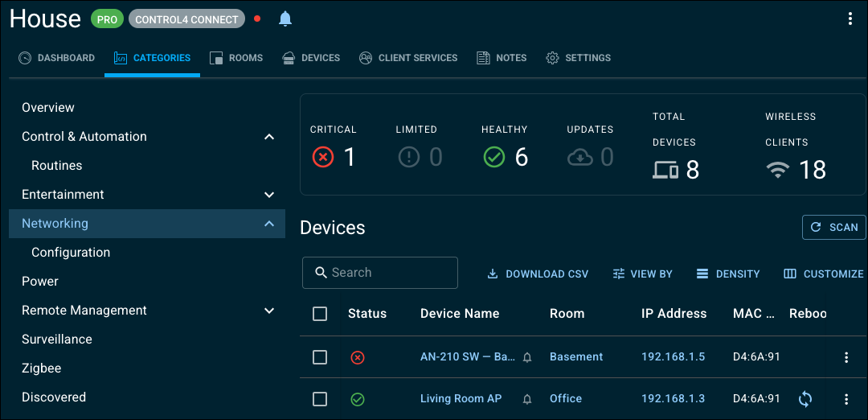
Task: Open the Client Services tab
Action: 408,58
